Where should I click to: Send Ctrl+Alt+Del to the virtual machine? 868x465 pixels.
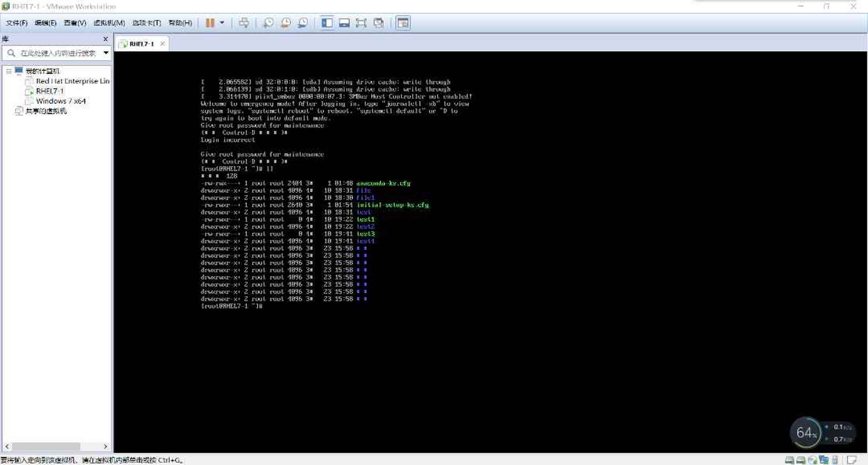pos(244,23)
